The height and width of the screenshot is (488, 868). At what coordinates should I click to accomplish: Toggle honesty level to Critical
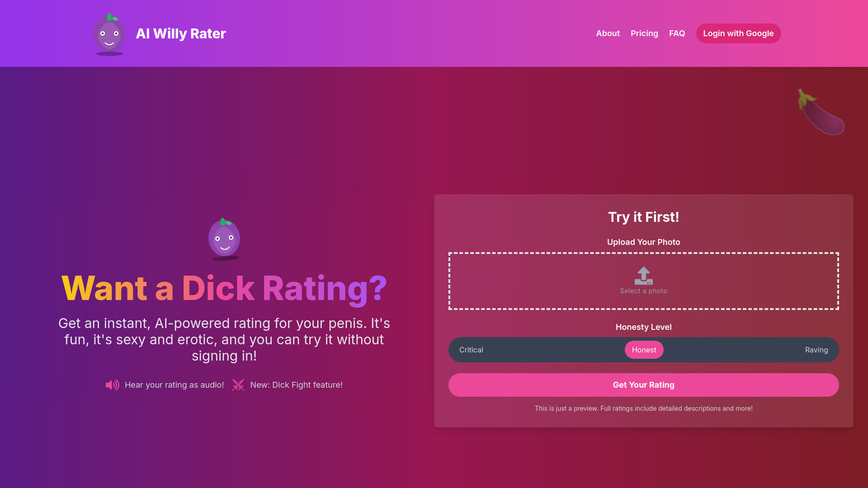click(471, 350)
